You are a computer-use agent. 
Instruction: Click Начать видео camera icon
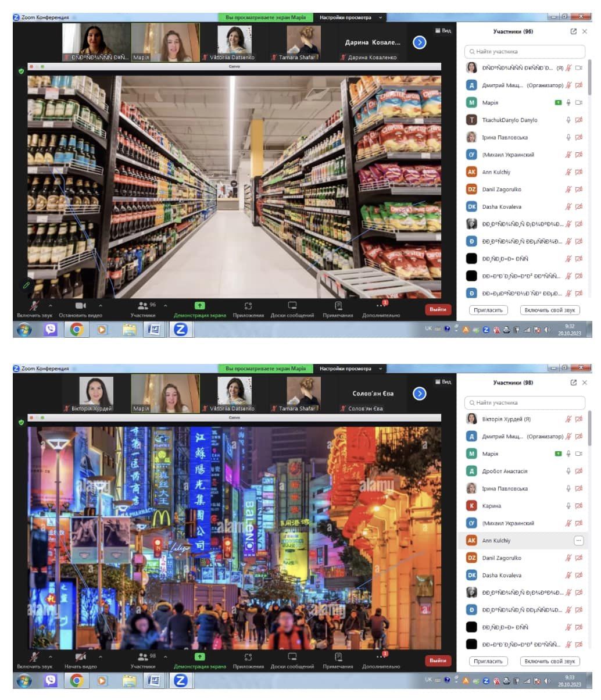(80, 656)
